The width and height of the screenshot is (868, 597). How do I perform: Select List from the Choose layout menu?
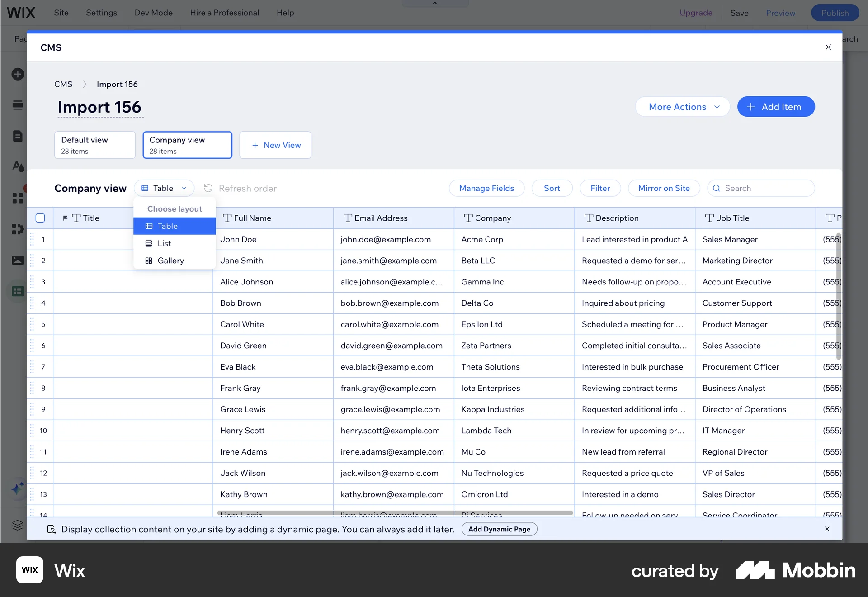164,243
